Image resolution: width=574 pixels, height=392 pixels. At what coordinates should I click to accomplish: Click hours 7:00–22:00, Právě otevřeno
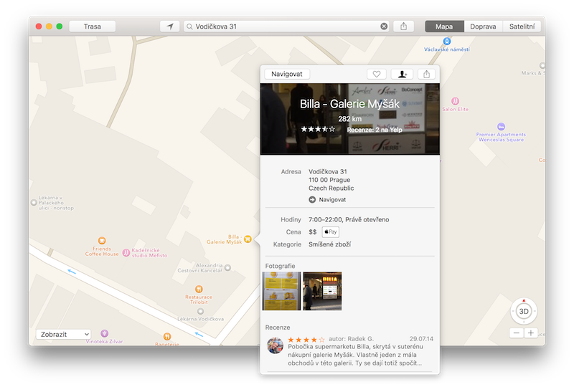[x=349, y=220]
